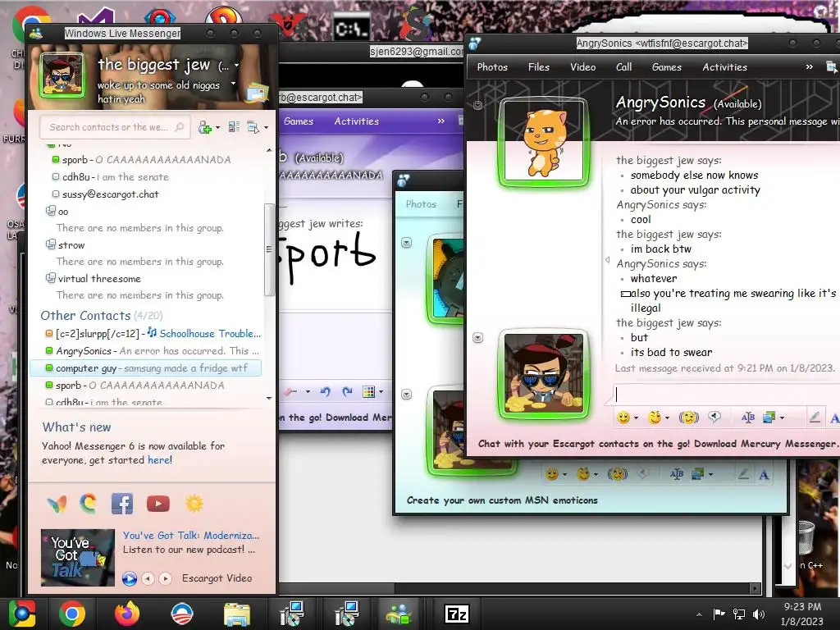The height and width of the screenshot is (630, 840).
Task: Click Games in the sporb chat toolbar
Action: pos(299,121)
